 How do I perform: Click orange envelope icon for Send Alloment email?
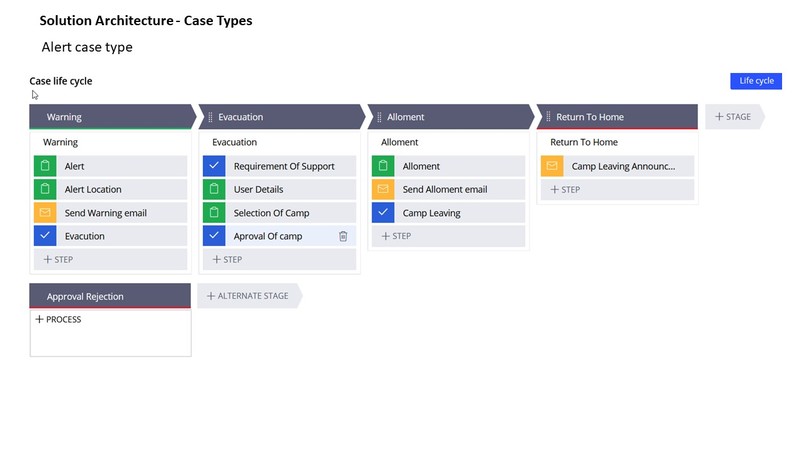click(383, 189)
